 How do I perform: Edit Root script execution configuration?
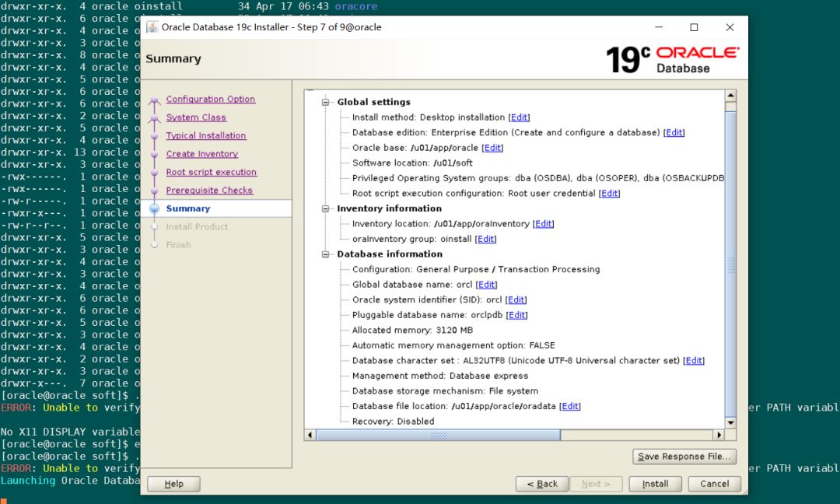click(609, 194)
